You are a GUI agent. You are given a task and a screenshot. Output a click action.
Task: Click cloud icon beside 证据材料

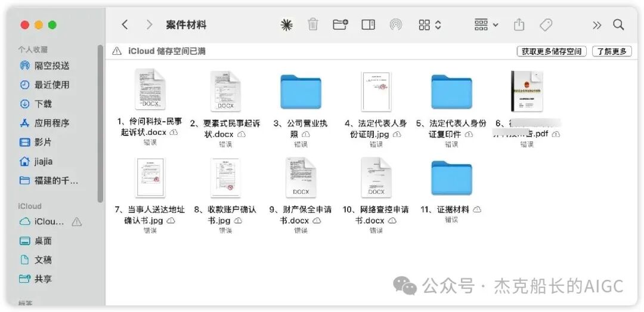click(x=477, y=209)
